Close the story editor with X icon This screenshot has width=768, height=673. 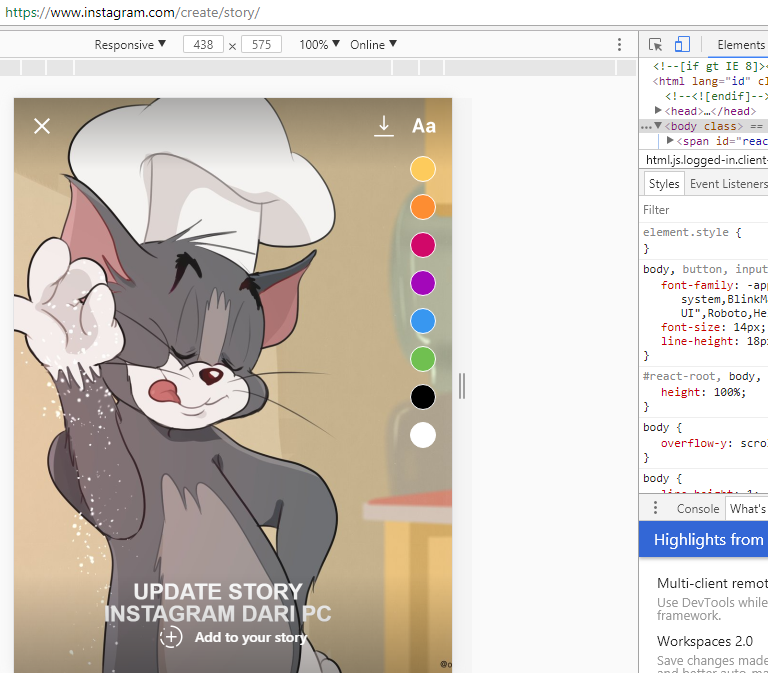coord(42,126)
